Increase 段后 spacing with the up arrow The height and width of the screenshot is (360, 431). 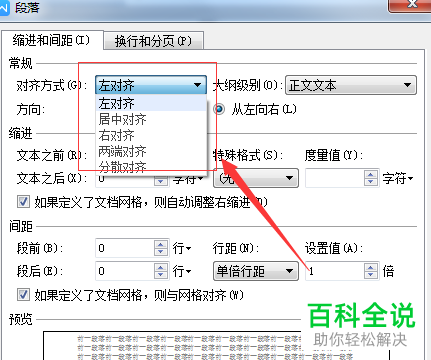(161, 267)
